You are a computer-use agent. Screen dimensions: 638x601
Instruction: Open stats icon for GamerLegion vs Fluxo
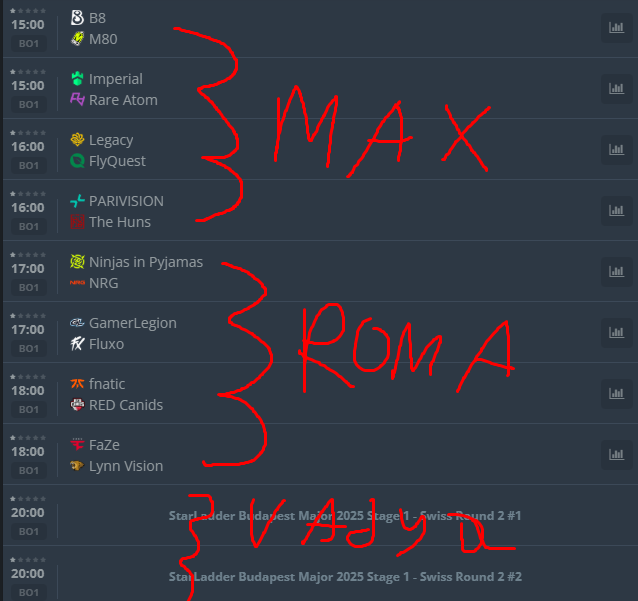(x=616, y=333)
